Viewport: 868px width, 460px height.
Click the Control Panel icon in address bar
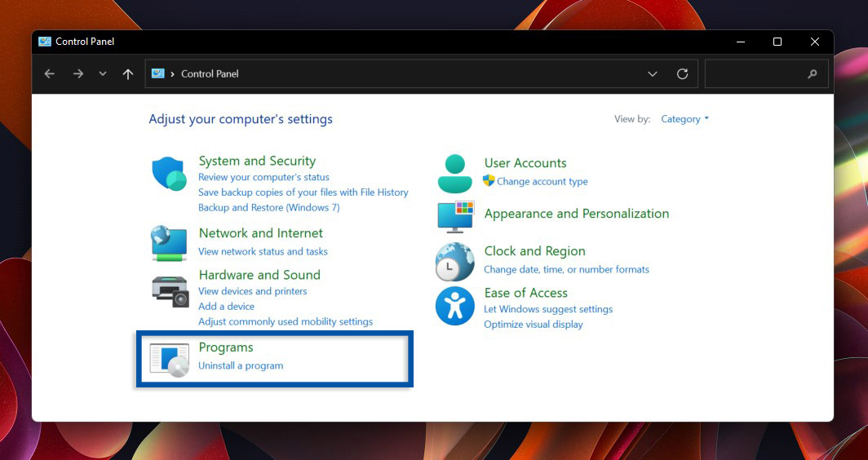[157, 73]
